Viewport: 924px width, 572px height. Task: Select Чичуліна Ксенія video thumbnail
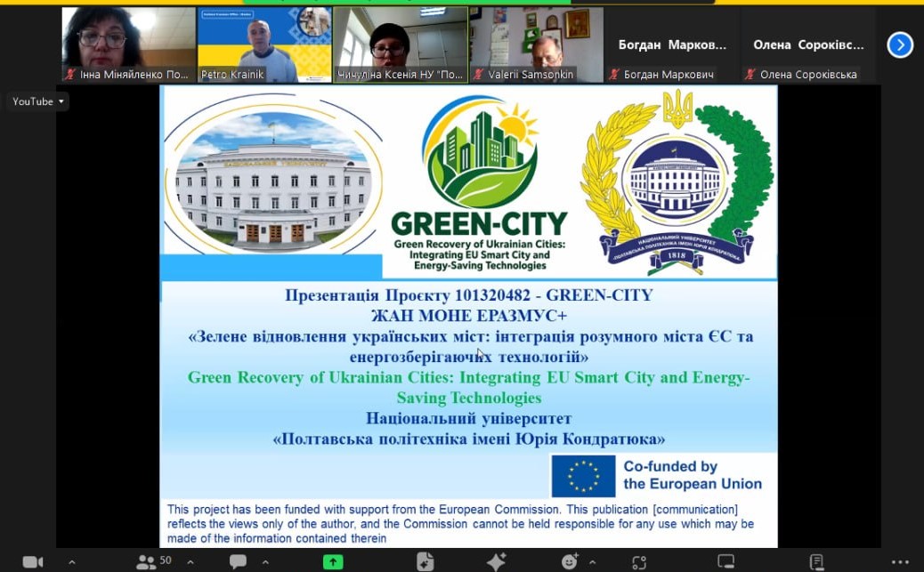tap(401, 44)
